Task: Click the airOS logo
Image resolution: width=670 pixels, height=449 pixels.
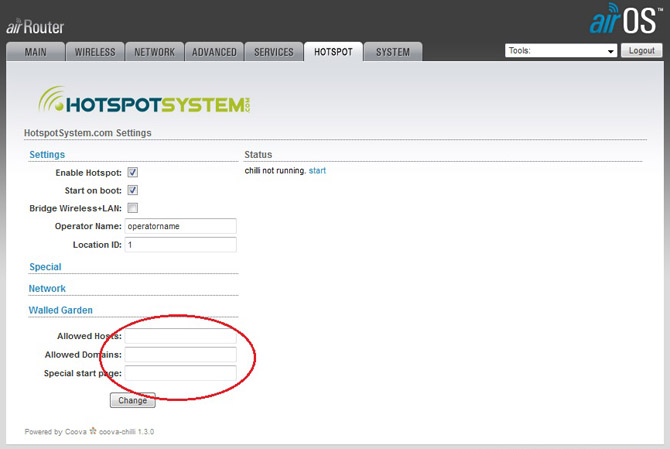Action: 626,19
